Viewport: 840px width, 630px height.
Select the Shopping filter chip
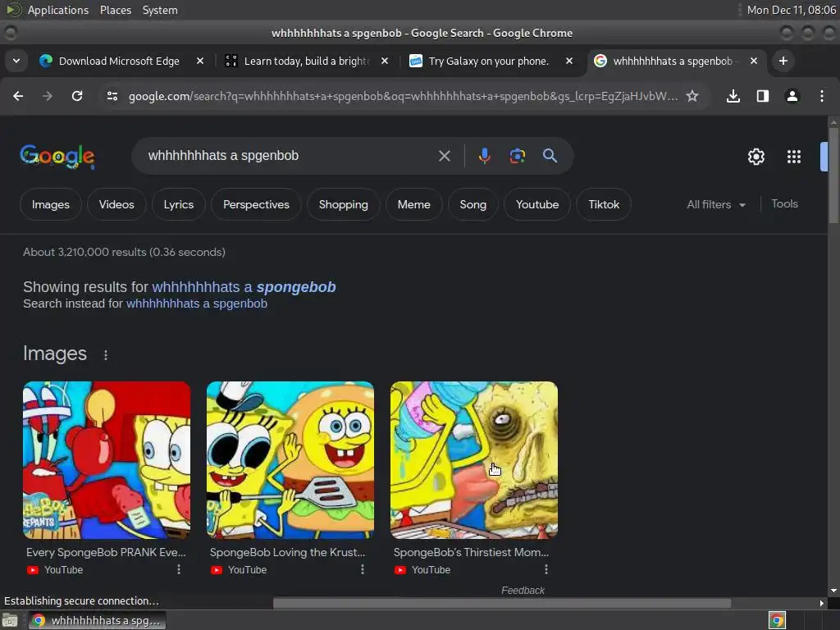[344, 204]
